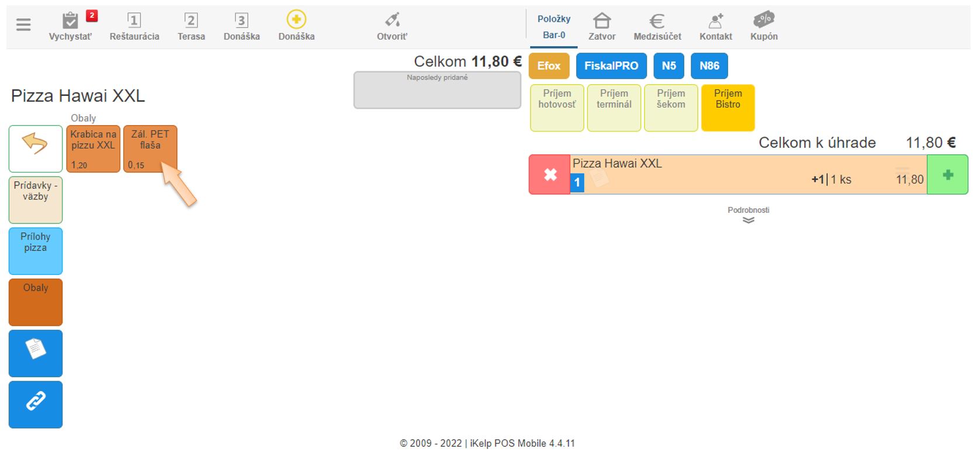Select Príjem hotovosť payment
This screenshot has height=455, width=980.
pyautogui.click(x=556, y=108)
